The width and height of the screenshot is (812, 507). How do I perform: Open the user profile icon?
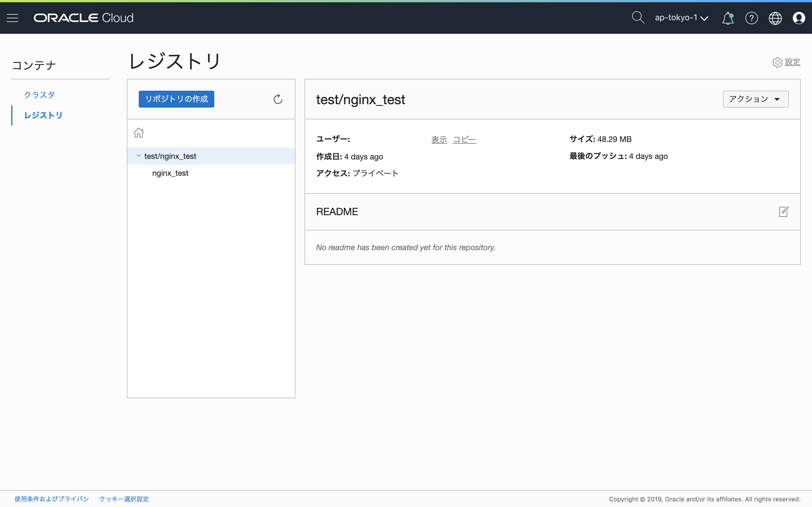point(799,18)
